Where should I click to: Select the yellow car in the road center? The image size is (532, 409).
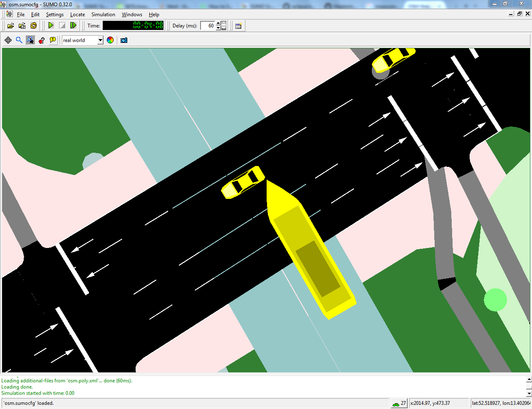(243, 182)
